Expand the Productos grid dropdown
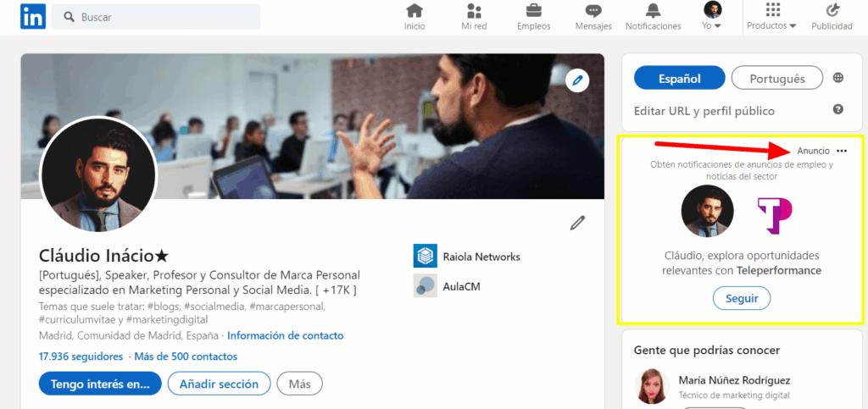Screen dimensions: 868x409 pos(771,17)
